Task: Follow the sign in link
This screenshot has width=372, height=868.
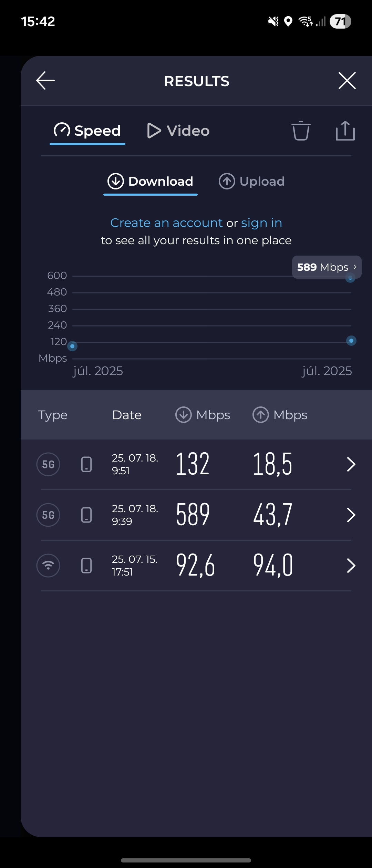Action: [x=262, y=223]
